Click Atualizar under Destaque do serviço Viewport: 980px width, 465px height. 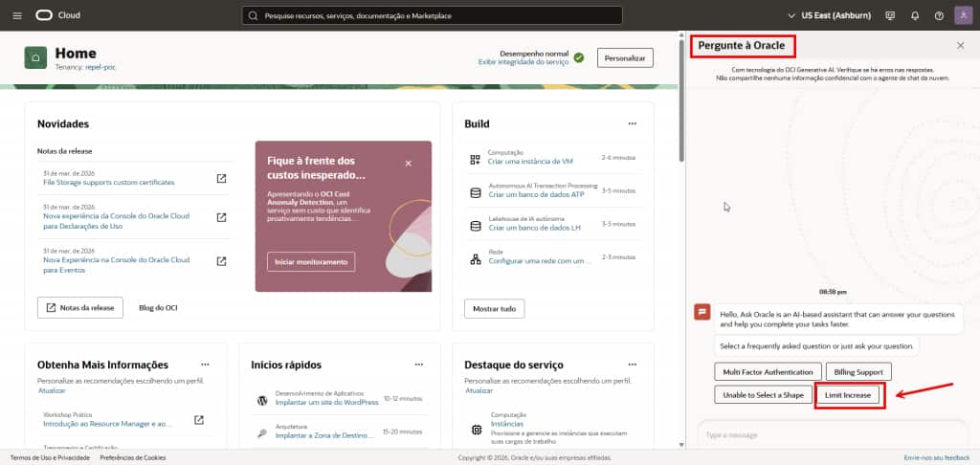point(479,390)
